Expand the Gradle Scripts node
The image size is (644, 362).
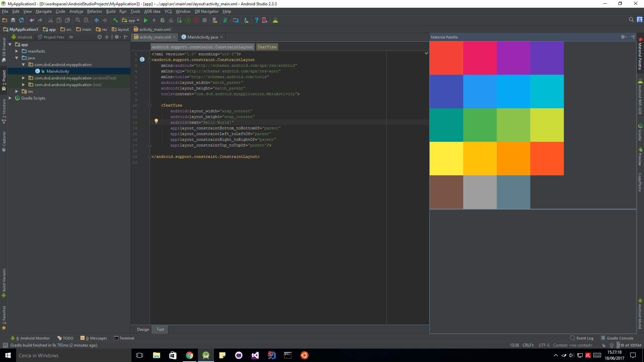(x=10, y=98)
